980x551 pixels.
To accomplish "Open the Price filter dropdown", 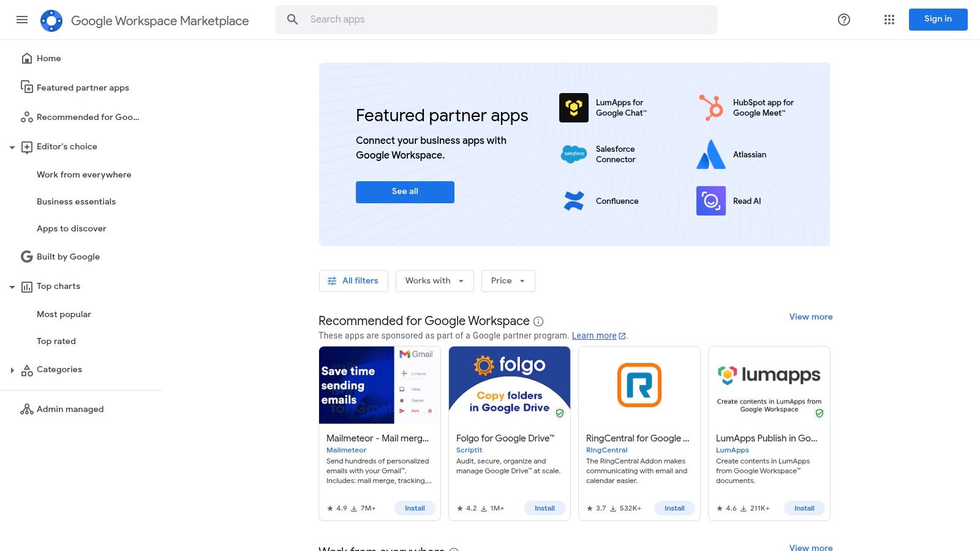I will [508, 280].
